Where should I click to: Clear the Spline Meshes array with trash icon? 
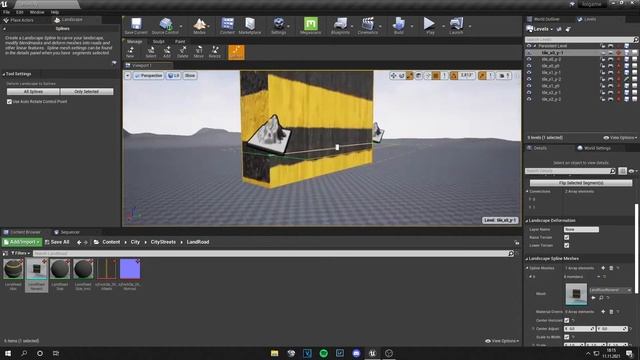611,268
